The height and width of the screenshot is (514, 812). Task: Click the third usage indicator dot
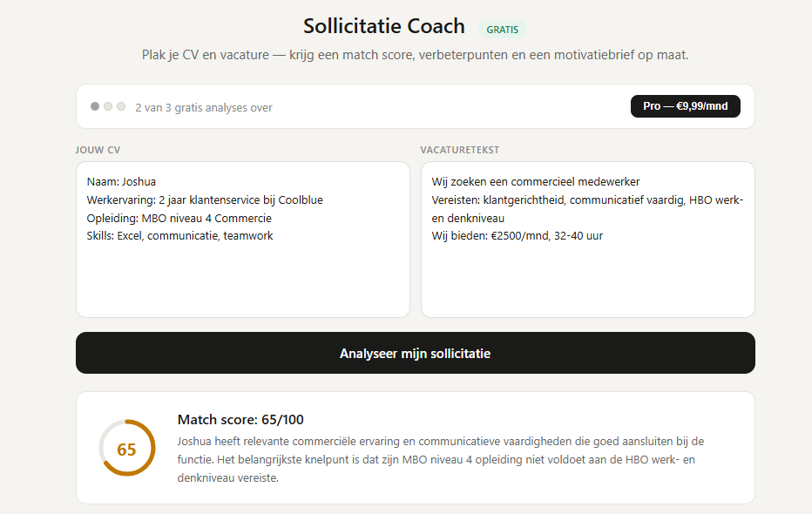[x=121, y=105]
